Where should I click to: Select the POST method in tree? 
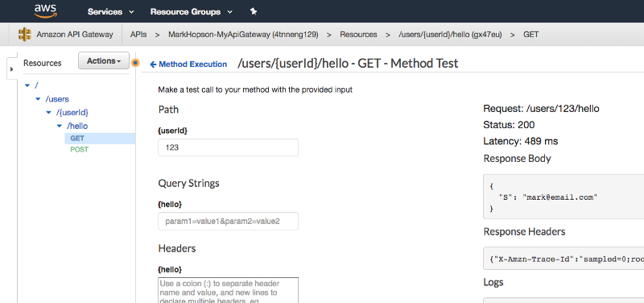79,150
